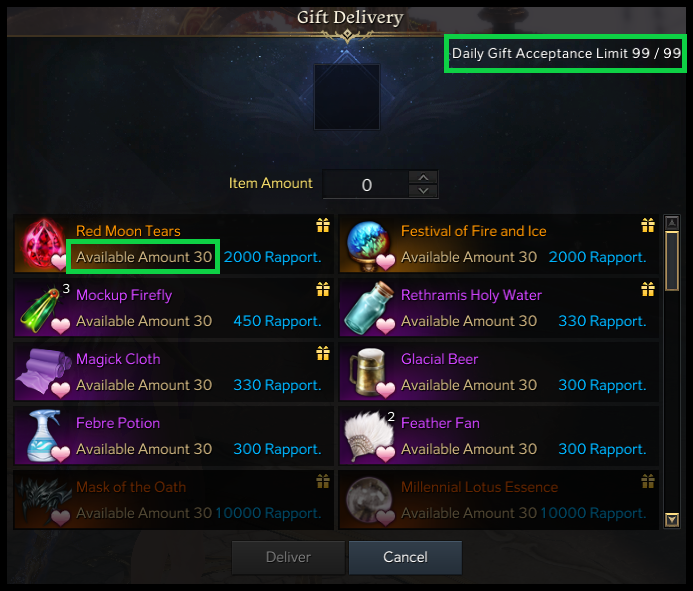Increase Item Amount with the up arrow
This screenshot has height=591, width=693.
tap(423, 178)
